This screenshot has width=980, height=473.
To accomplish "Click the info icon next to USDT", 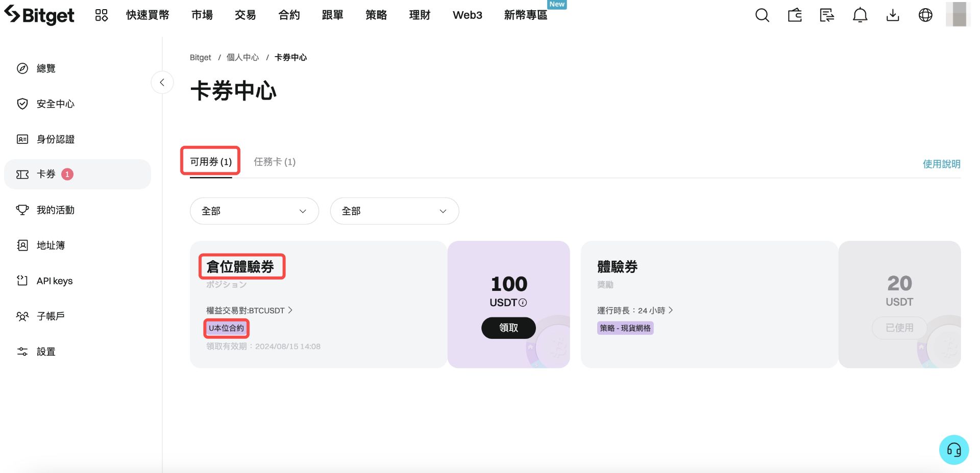I will pos(523,303).
